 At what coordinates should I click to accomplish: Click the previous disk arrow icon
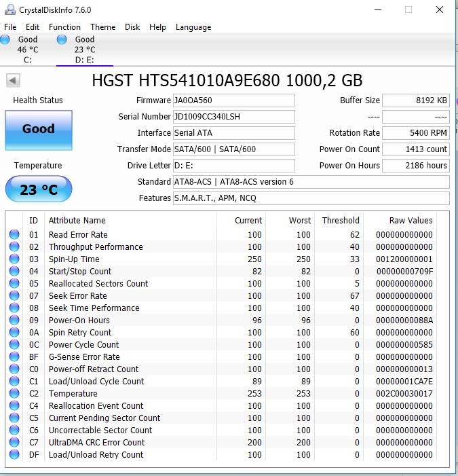[x=13, y=80]
